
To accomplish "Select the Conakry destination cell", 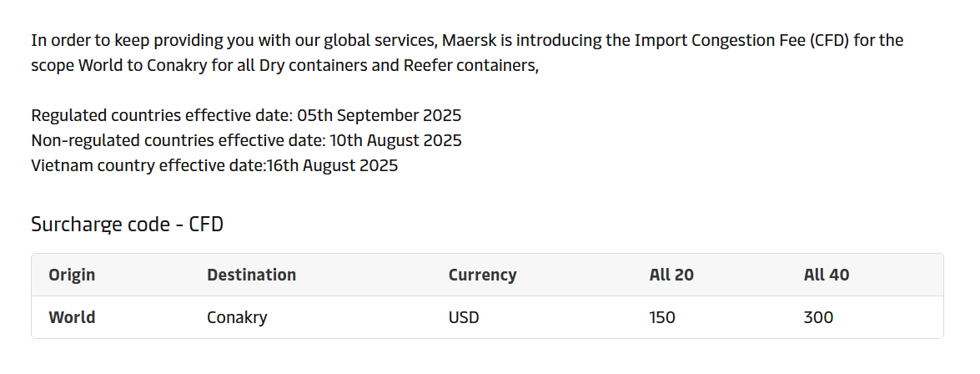I will (x=237, y=317).
